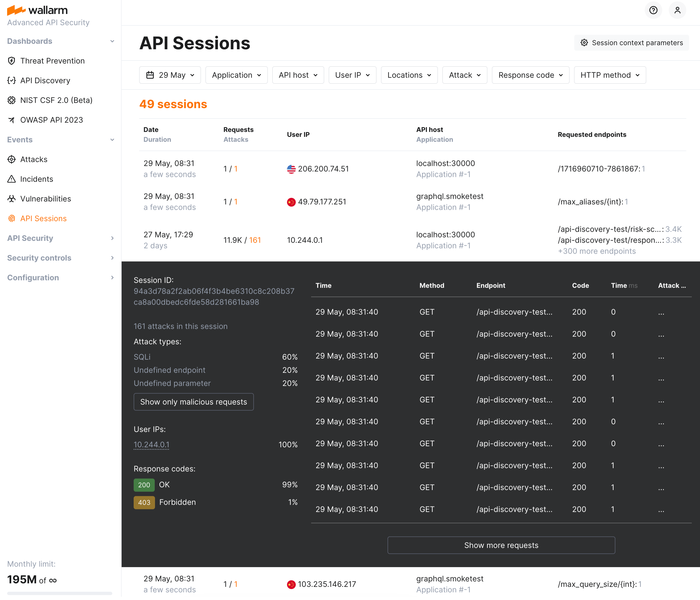
Task: Click the Show more requests button
Action: coord(501,545)
